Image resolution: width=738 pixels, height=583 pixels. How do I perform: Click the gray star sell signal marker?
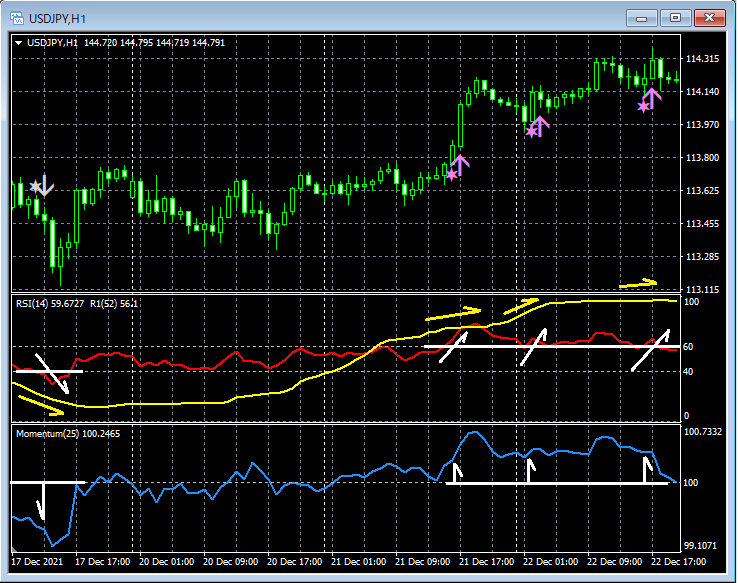pos(35,186)
